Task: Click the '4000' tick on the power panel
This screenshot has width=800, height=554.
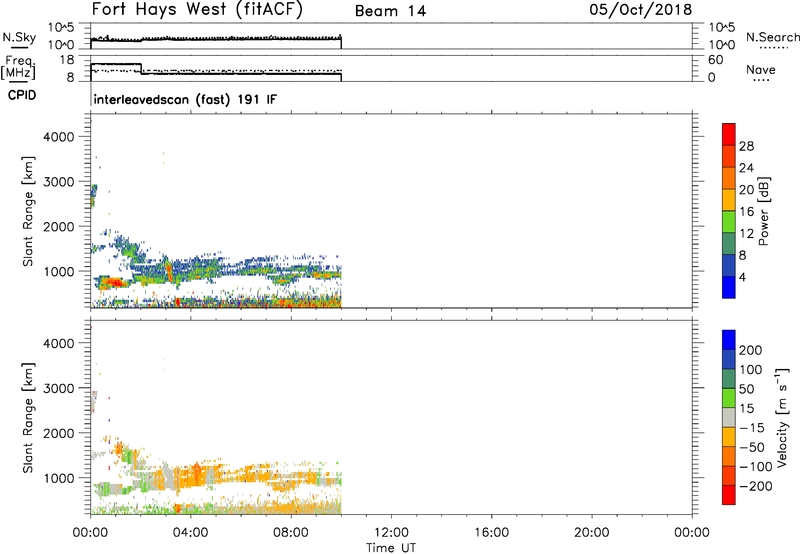Action: pyautogui.click(x=58, y=137)
